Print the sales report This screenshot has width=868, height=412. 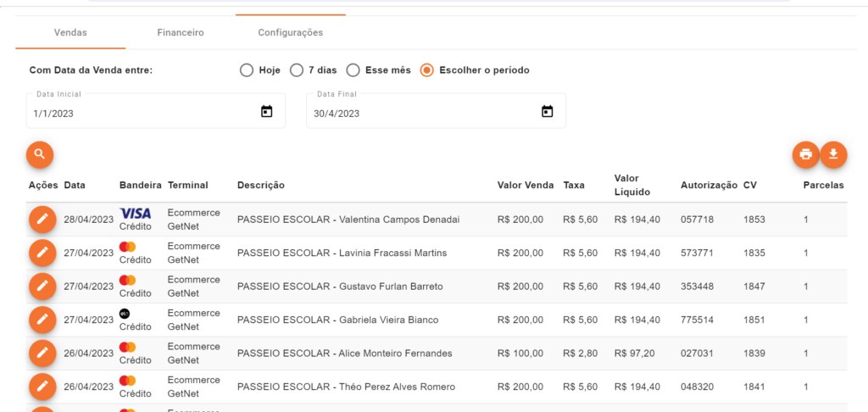click(805, 154)
